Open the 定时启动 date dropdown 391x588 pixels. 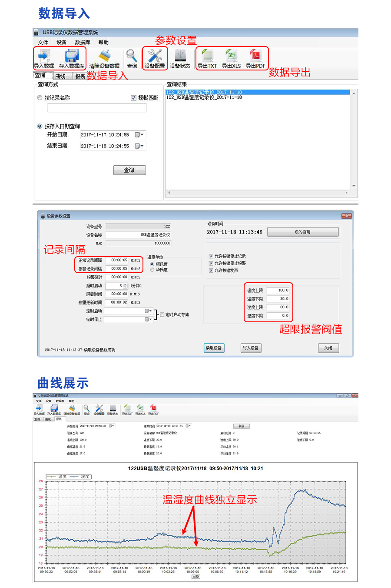[149, 311]
